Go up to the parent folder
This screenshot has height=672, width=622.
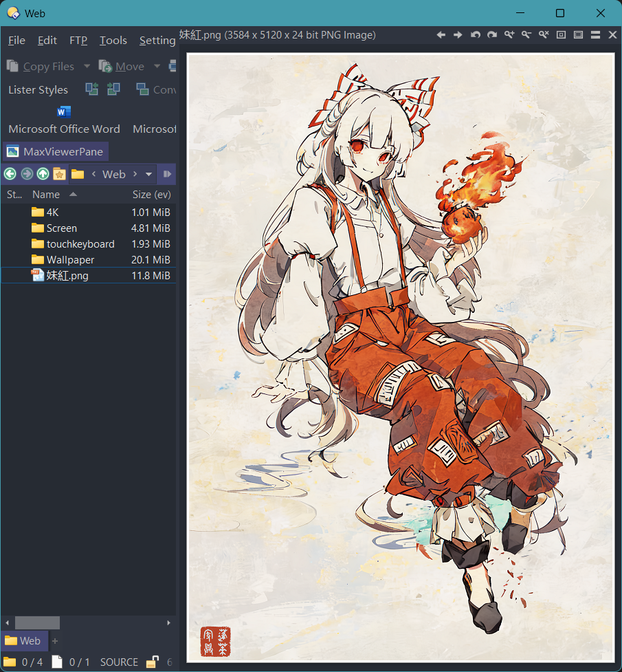click(43, 174)
